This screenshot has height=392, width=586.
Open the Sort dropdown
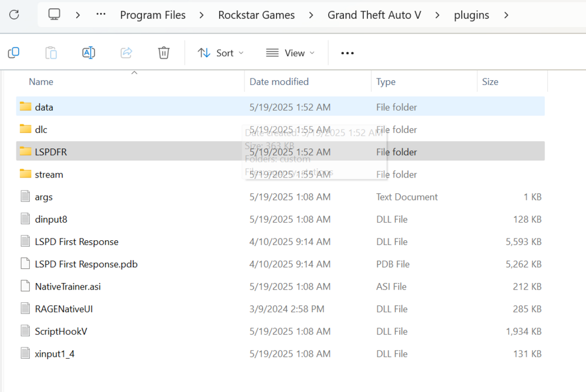(x=220, y=53)
